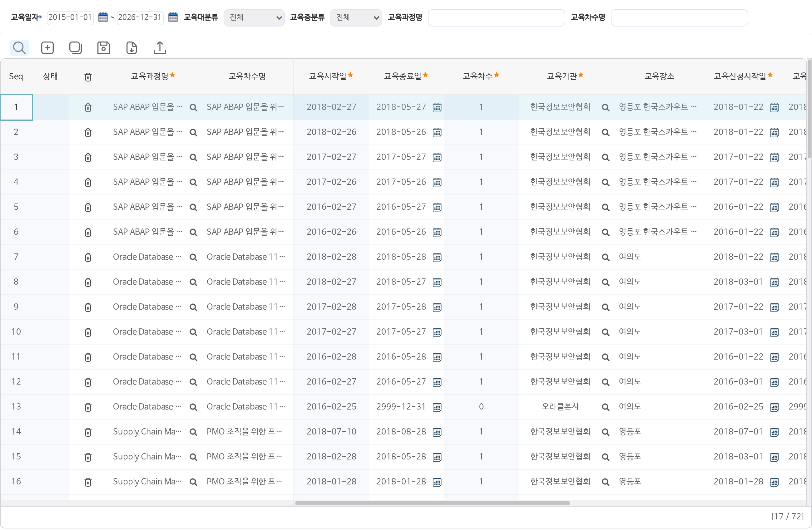Image resolution: width=812 pixels, height=530 pixels.
Task: Click 교육장소 column header
Action: tap(659, 76)
